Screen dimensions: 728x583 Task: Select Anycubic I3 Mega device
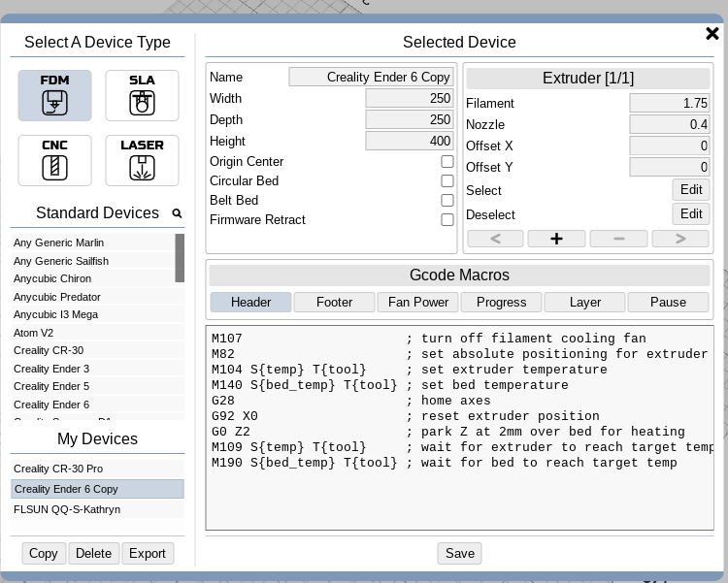97,314
